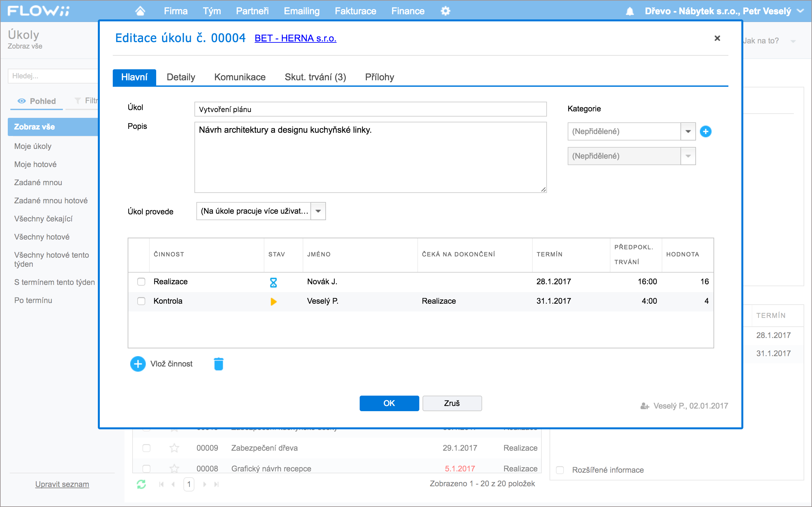Select Moje hotové in the sidebar
812x507 pixels.
[35, 164]
